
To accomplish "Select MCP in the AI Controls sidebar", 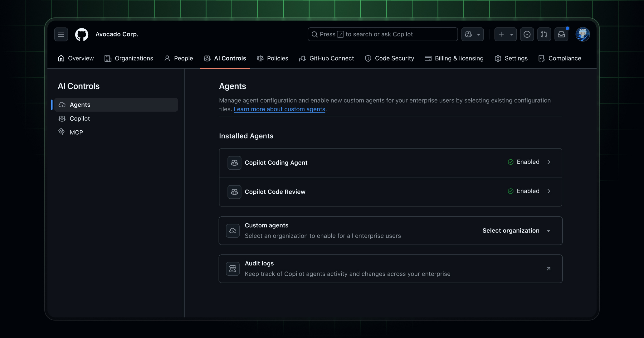I will 76,132.
